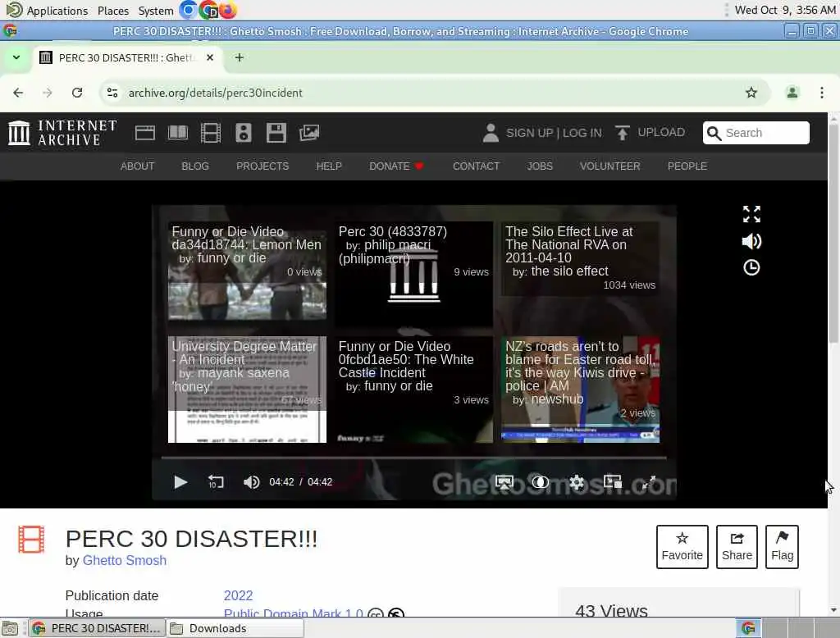Launch Firefox from top panel
840x638 pixels.
coord(228,10)
